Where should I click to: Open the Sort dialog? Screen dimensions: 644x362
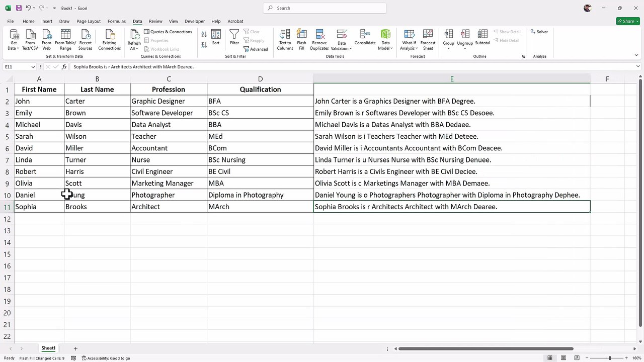tap(216, 37)
